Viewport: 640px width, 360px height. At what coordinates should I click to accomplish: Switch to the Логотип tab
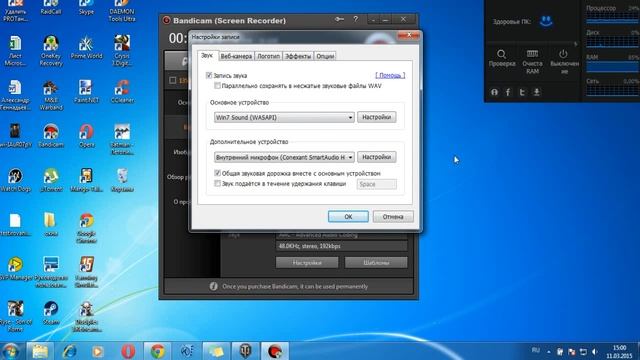coord(268,56)
